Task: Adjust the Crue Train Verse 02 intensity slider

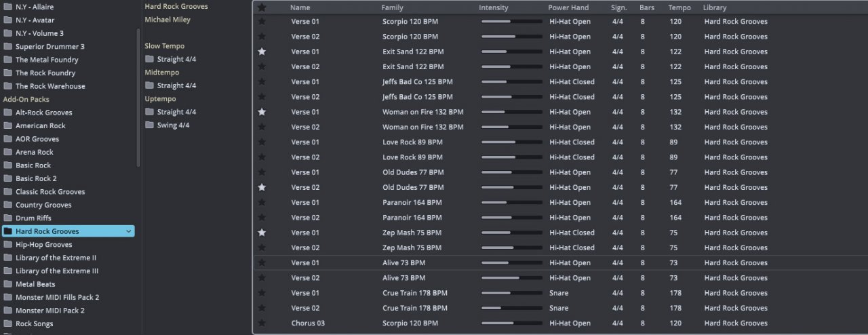Action: [x=511, y=308]
